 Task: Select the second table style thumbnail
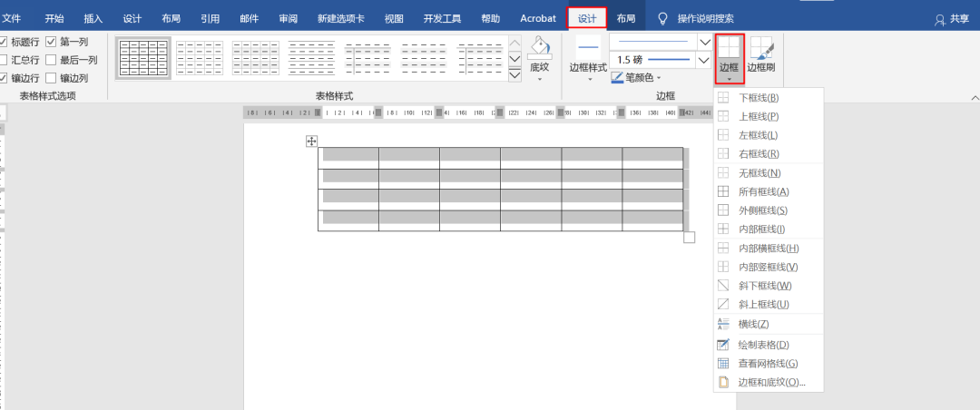[200, 58]
